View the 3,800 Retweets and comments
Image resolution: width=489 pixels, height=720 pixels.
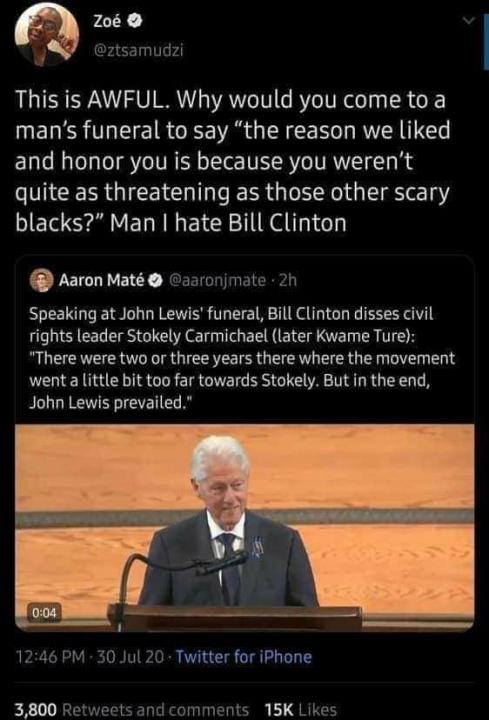(132, 709)
